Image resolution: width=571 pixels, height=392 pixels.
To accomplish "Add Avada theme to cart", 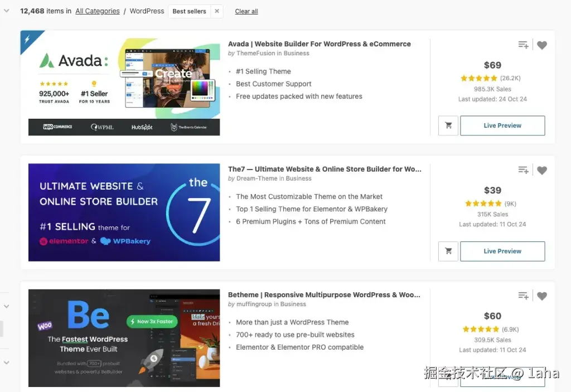I will tap(448, 125).
